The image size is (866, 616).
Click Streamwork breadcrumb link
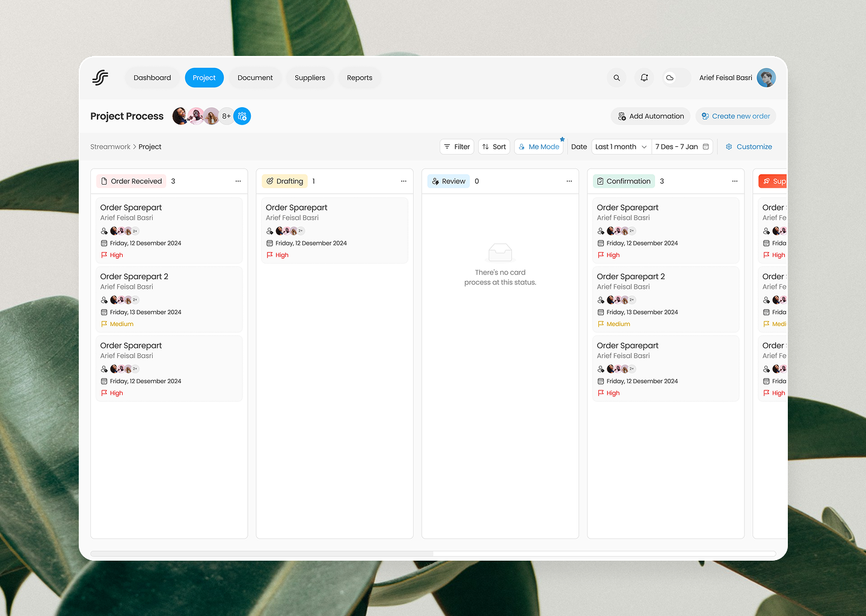tap(110, 147)
